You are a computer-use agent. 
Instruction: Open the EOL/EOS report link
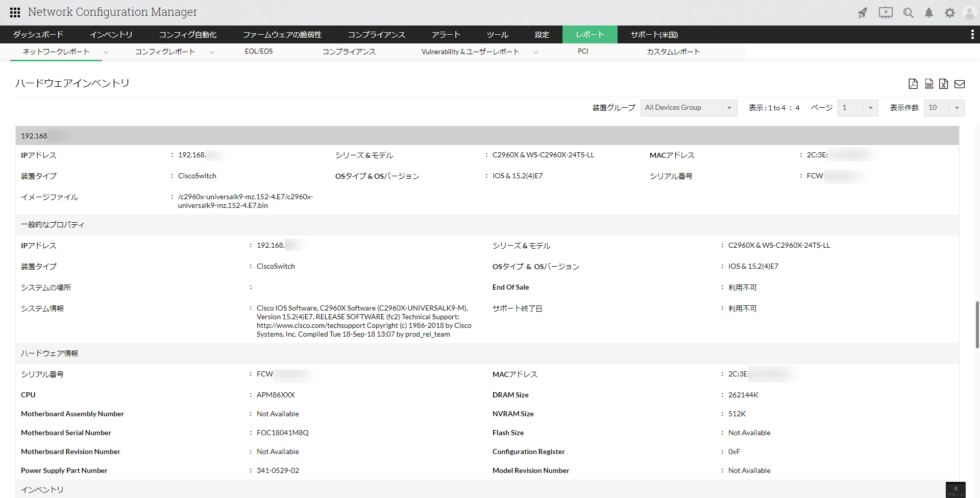pyautogui.click(x=259, y=52)
